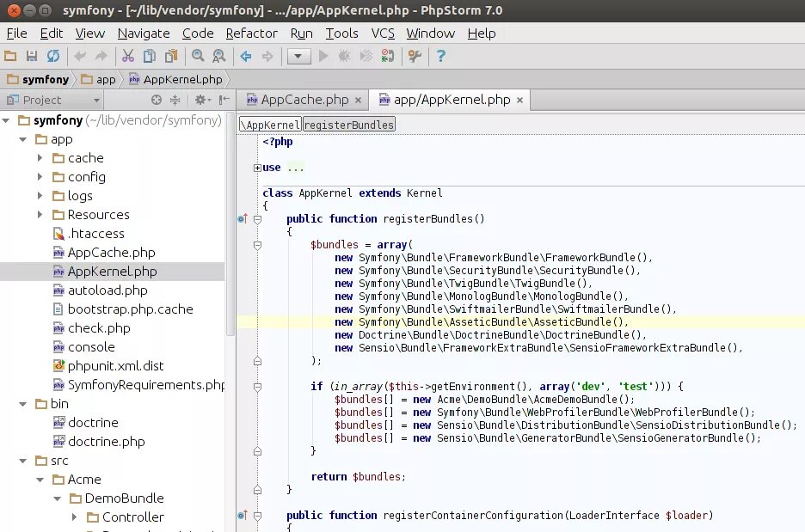Click the Open folder toolbar icon
The width and height of the screenshot is (805, 532).
pos(11,56)
